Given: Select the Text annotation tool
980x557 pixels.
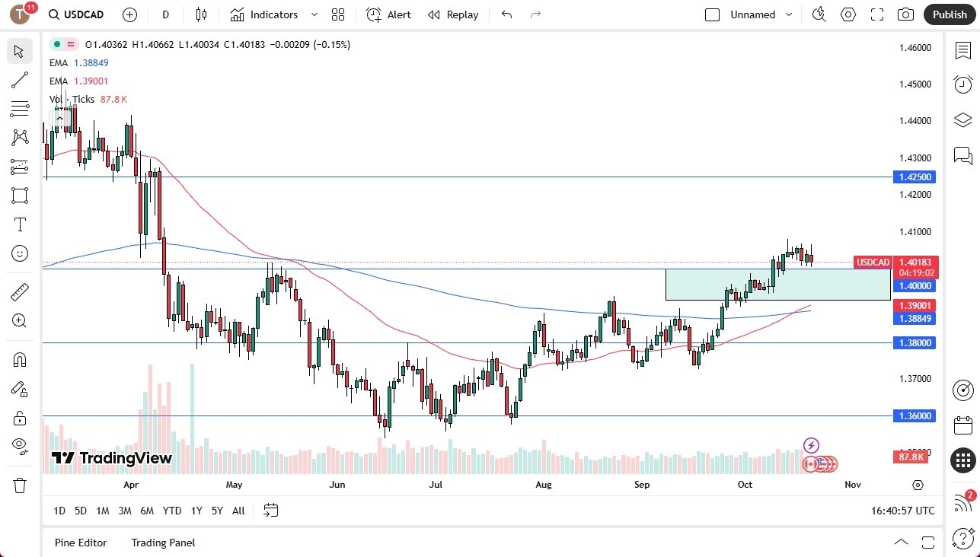Looking at the screenshot, I should 19,224.
